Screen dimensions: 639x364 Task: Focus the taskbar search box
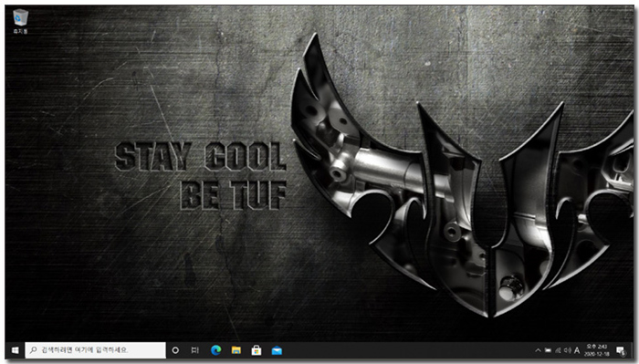pos(95,350)
